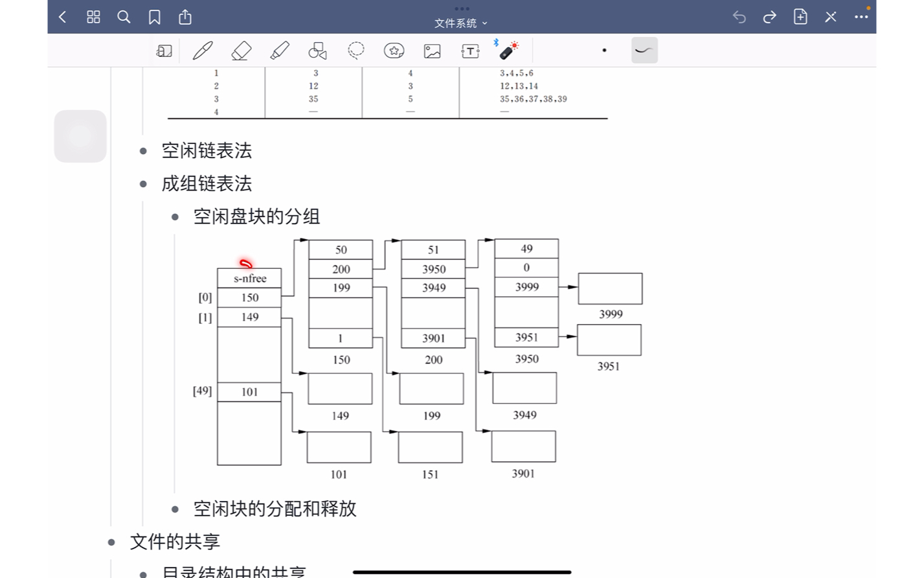Open the stroke style preview swatch
Viewport: 924px width, 578px height.
click(x=644, y=50)
